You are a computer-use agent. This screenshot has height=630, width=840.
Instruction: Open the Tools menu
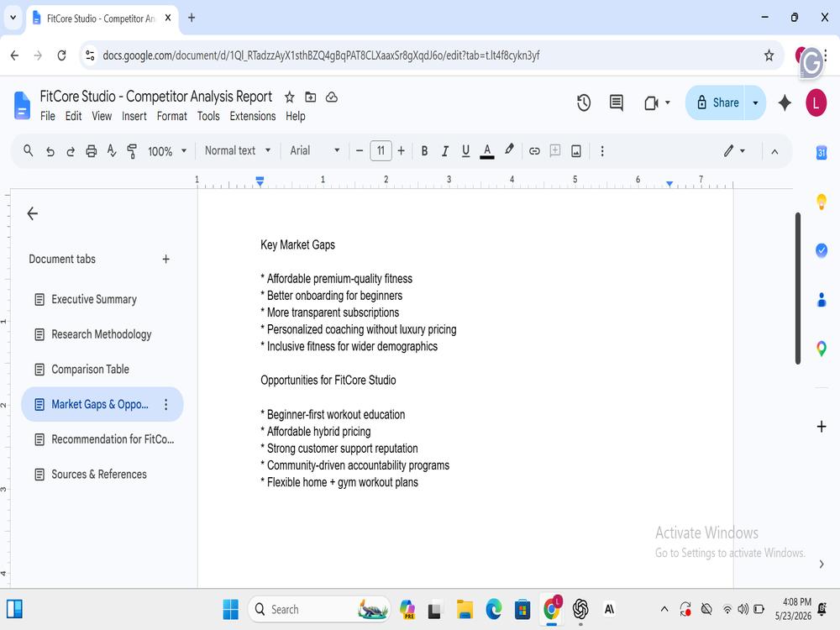click(208, 116)
